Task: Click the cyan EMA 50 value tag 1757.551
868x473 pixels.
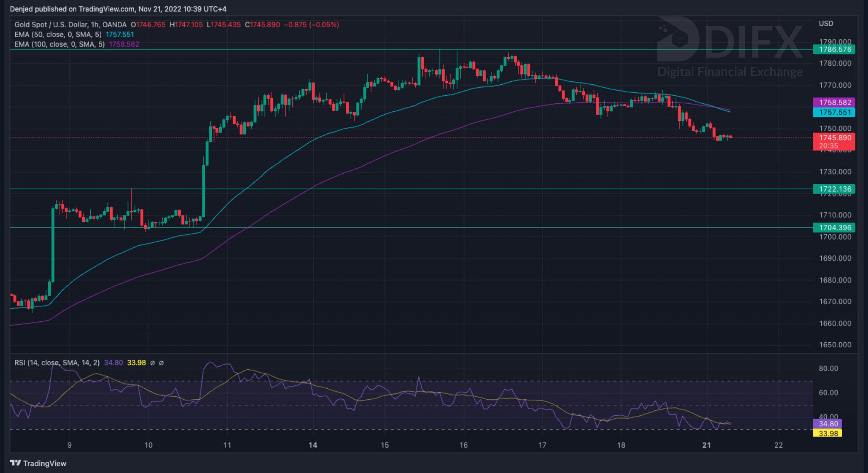Action: tap(834, 112)
